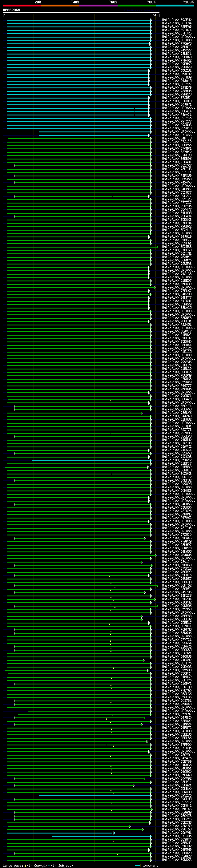Screen dimensions: 197x868
Task: Select the UniRef100_C7IXS6 hit
Action: coord(176,135)
